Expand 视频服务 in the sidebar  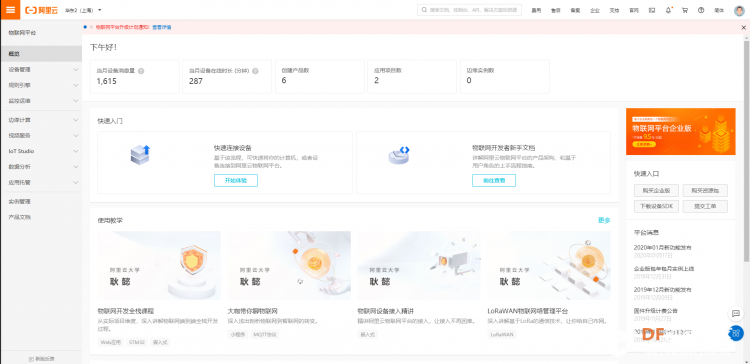click(41, 135)
